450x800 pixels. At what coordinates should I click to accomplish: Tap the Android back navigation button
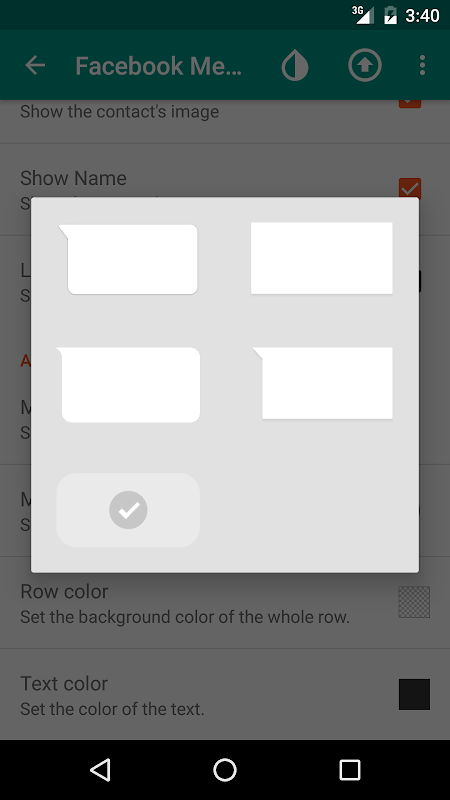[100, 770]
